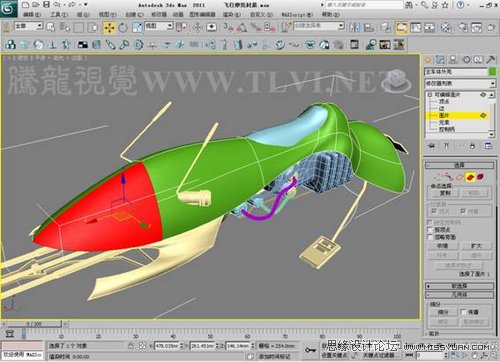Viewport: 500px width, 362px height.
Task: Open the Hierarchy command panel tab
Action: point(453,60)
